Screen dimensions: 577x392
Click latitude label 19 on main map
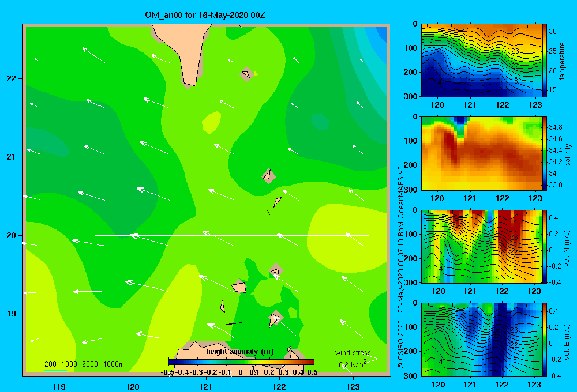click(x=12, y=314)
